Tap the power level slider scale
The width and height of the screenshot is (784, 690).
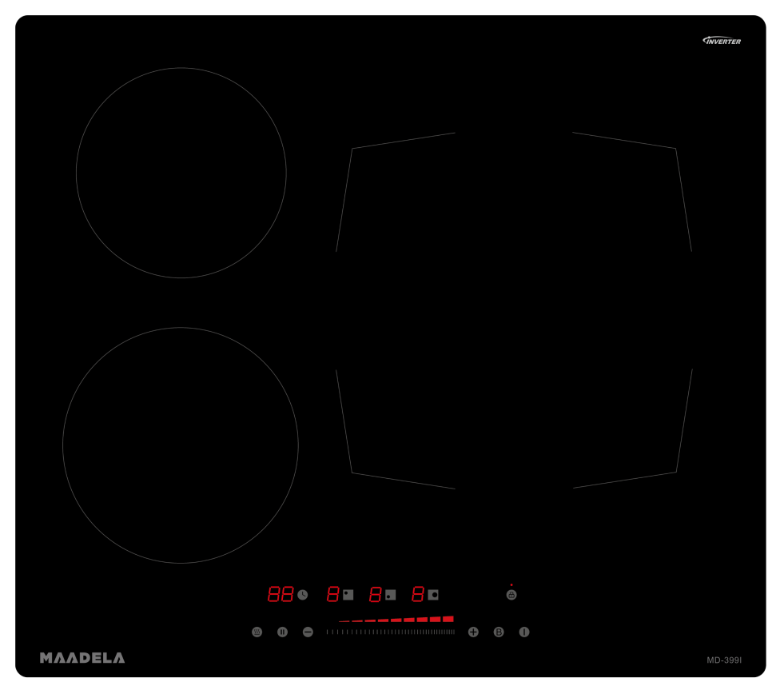point(390,632)
